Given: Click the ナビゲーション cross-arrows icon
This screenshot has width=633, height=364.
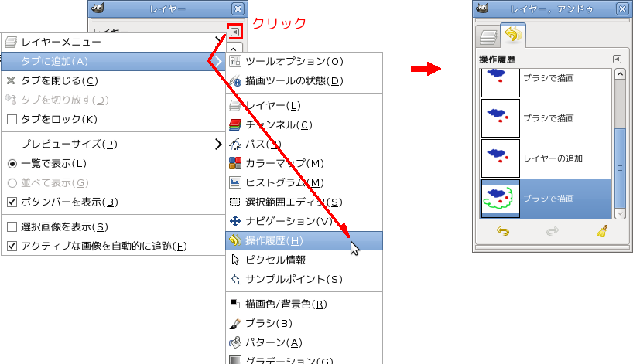Looking at the screenshot, I should click(x=235, y=221).
